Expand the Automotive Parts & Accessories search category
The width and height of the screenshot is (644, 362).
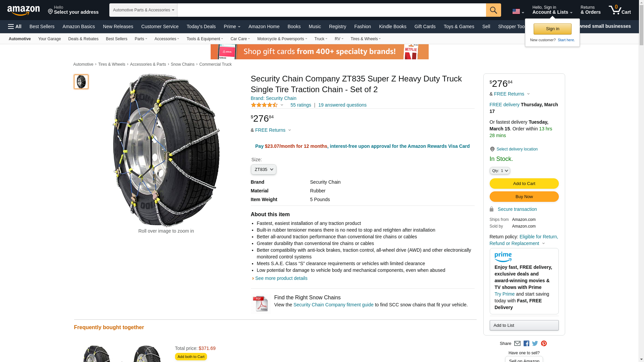click(143, 10)
